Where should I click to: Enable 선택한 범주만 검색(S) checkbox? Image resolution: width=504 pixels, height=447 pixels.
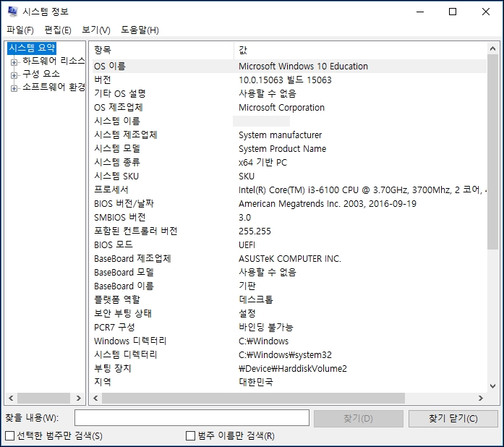pos(10,435)
